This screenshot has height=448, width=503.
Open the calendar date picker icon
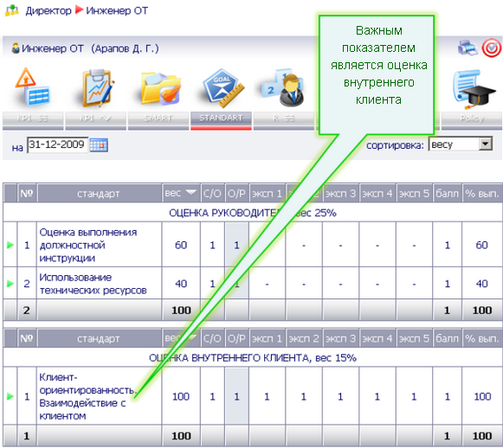point(99,145)
